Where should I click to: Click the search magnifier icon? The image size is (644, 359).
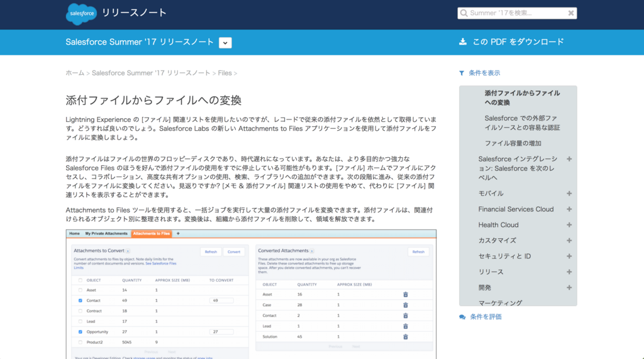(464, 13)
